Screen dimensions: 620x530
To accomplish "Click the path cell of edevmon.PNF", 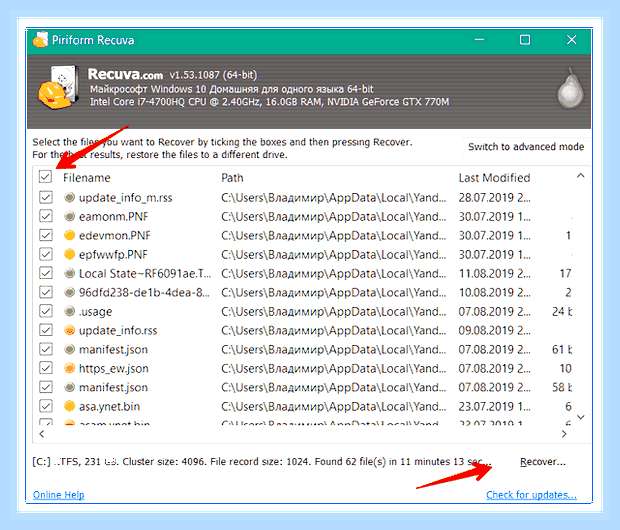I will (x=334, y=235).
